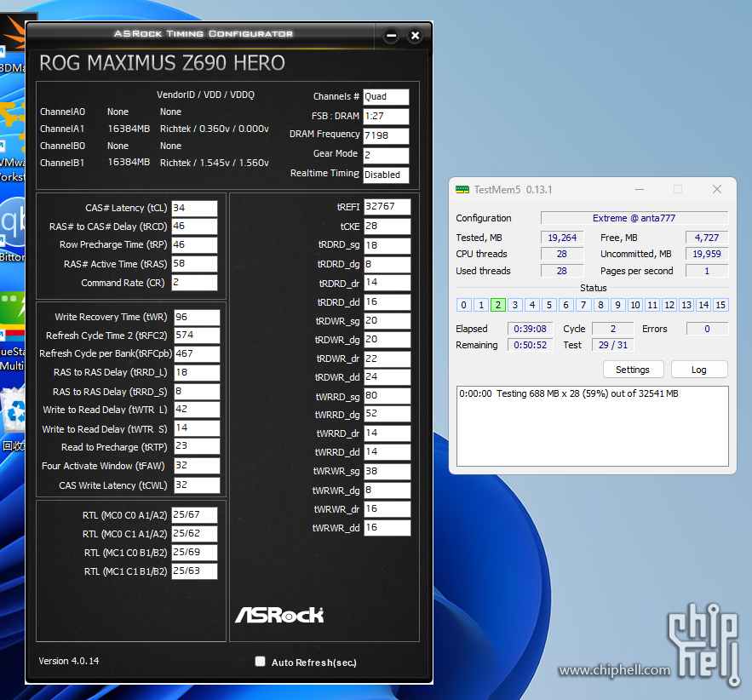Image resolution: width=752 pixels, height=700 pixels.
Task: Click the DRAM Frequency field showing 7198
Action: [386, 135]
